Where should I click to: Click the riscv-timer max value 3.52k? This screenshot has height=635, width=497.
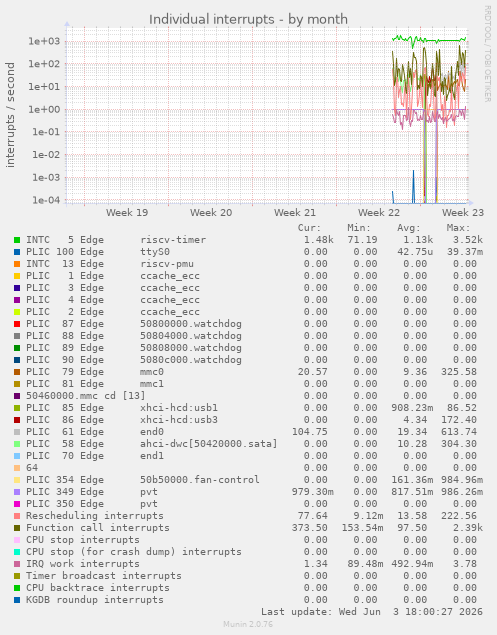point(467,240)
